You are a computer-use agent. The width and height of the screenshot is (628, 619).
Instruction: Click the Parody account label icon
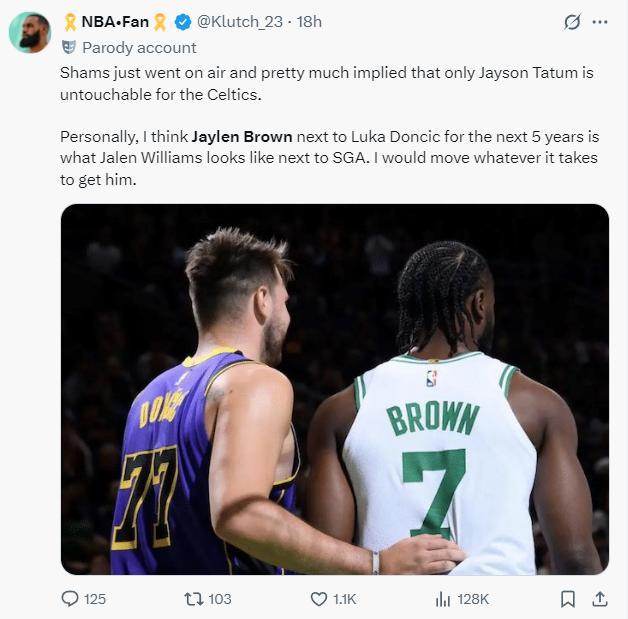tap(68, 47)
